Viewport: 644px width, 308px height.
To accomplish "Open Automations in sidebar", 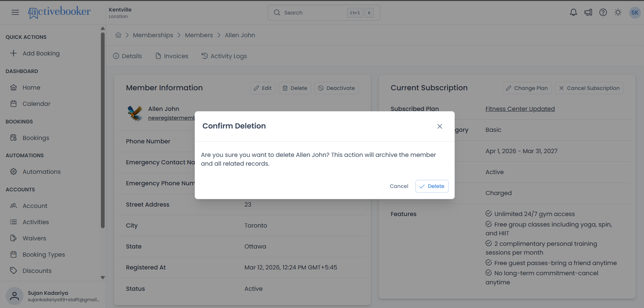I will [42, 172].
